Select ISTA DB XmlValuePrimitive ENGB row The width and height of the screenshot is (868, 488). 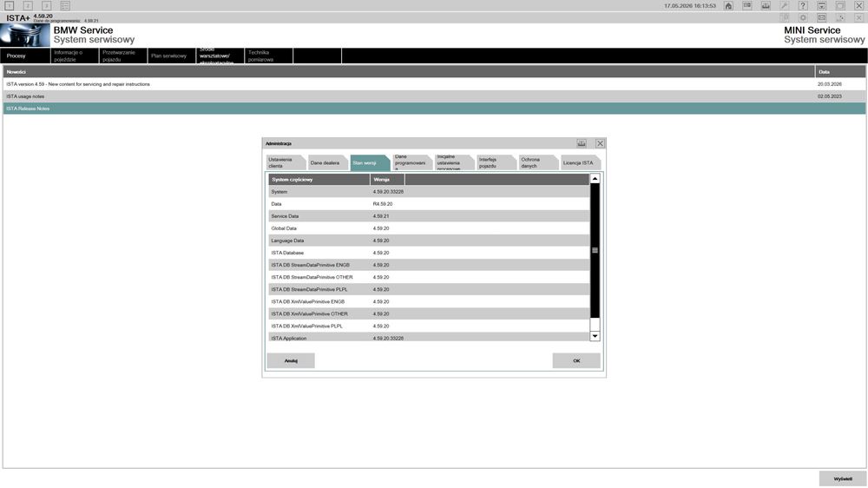[x=429, y=301]
